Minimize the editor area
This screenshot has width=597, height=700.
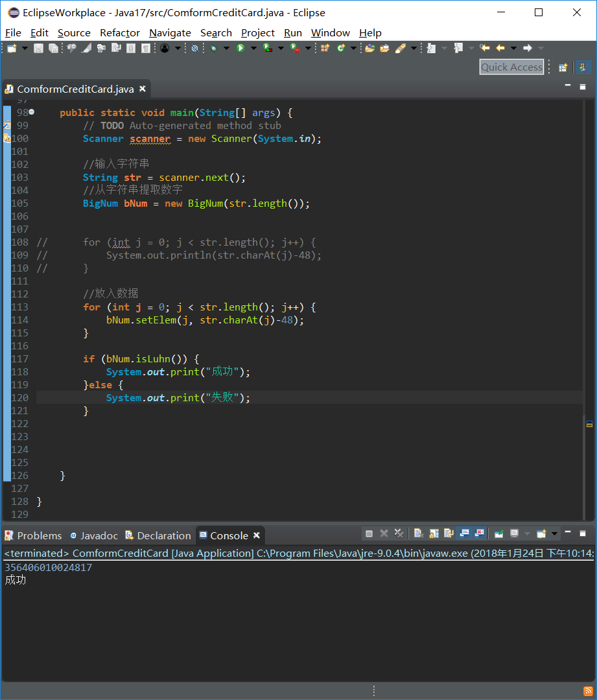click(x=568, y=86)
